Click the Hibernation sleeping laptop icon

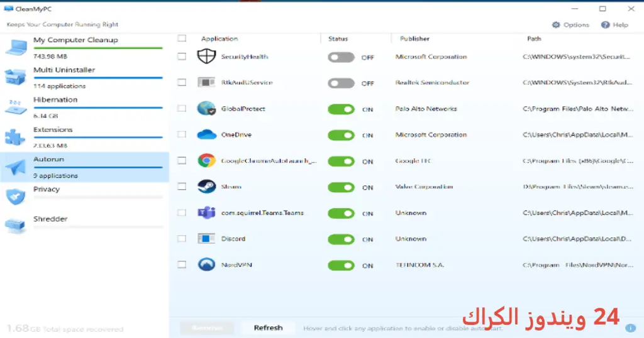point(16,107)
